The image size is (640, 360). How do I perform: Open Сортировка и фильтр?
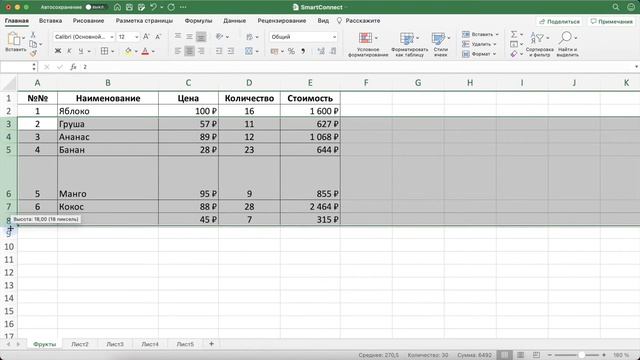[539, 44]
